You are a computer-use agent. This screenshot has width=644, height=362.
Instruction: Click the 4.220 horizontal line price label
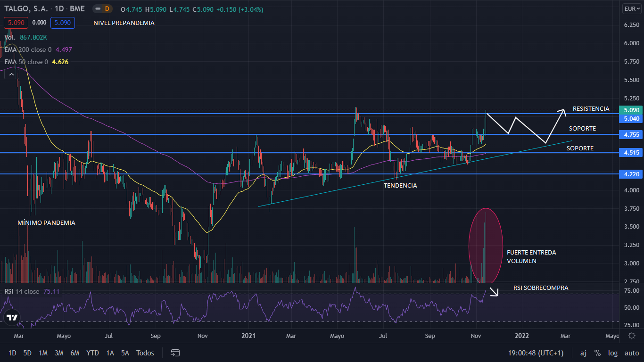[x=631, y=174]
